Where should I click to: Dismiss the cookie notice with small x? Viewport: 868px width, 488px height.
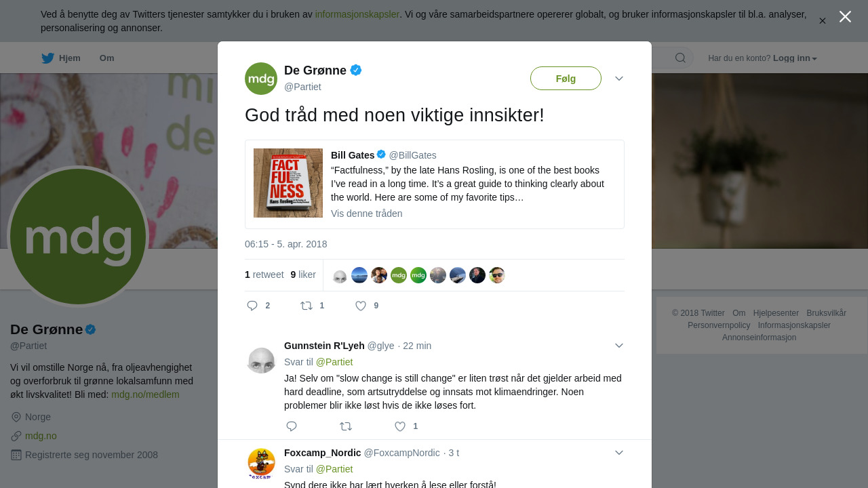tap(823, 21)
